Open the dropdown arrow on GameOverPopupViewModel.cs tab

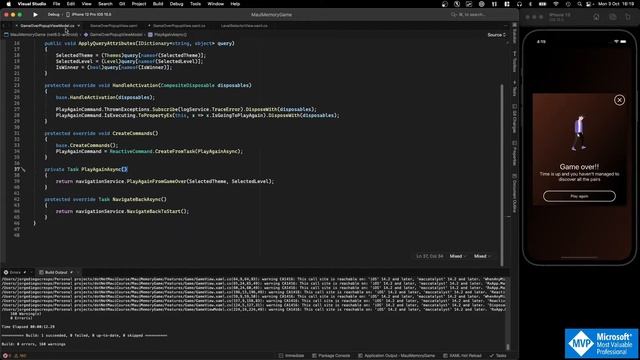(78, 26)
